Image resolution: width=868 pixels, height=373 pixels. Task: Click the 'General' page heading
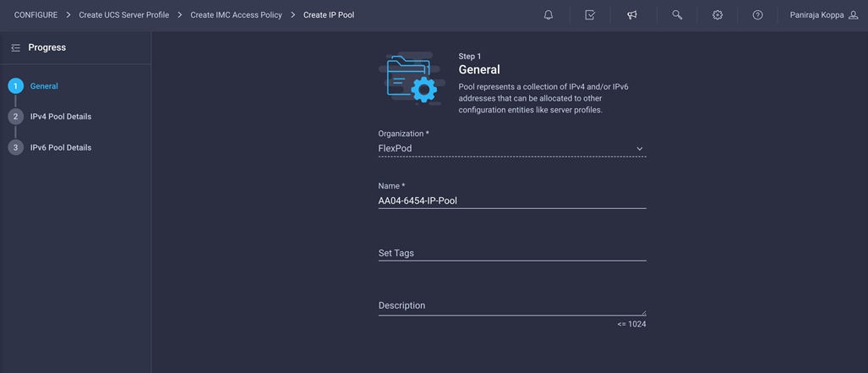[x=479, y=70]
